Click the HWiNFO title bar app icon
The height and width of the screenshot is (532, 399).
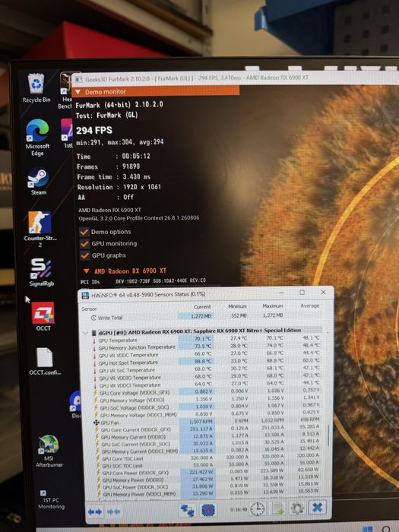(85, 296)
